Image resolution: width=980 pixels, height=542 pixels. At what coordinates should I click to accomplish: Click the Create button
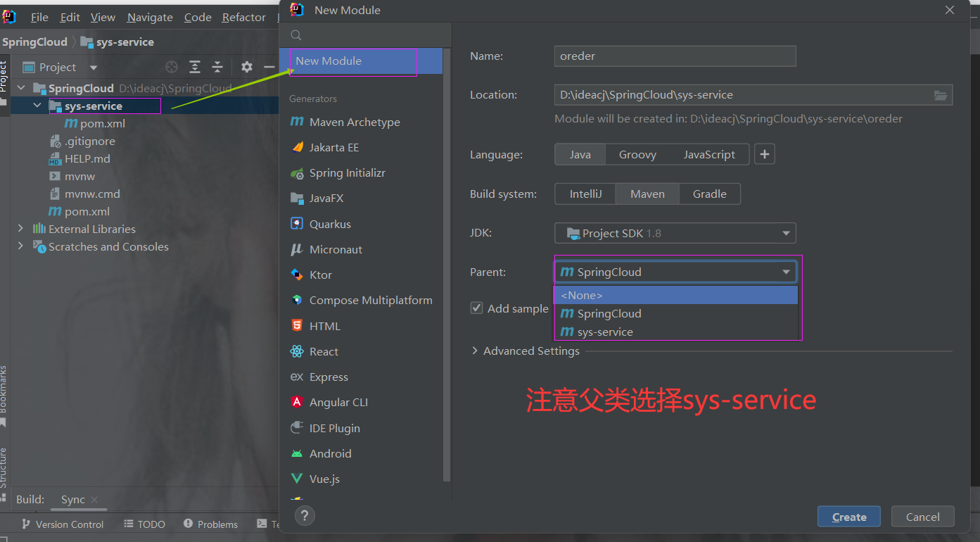click(x=849, y=517)
